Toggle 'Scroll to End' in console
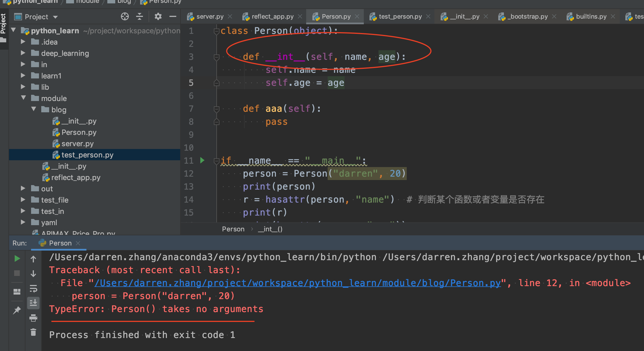This screenshot has height=351, width=644. point(33,303)
